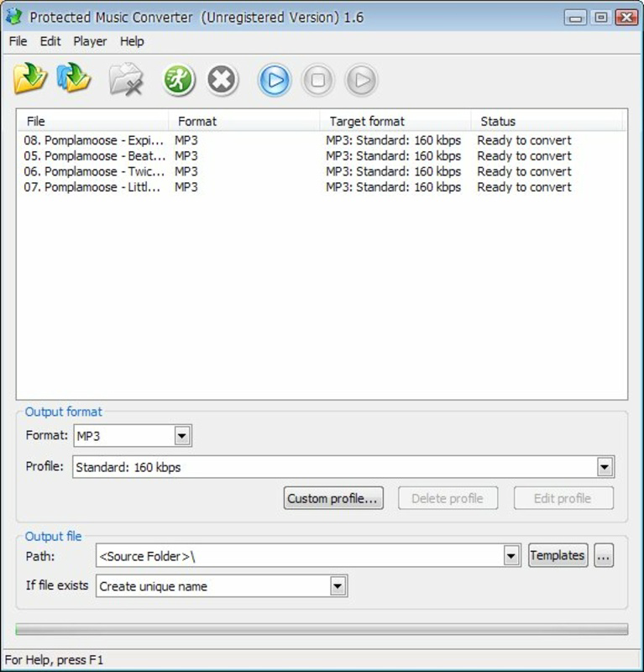Open the Player menu
This screenshot has height=672, width=644.
click(90, 41)
